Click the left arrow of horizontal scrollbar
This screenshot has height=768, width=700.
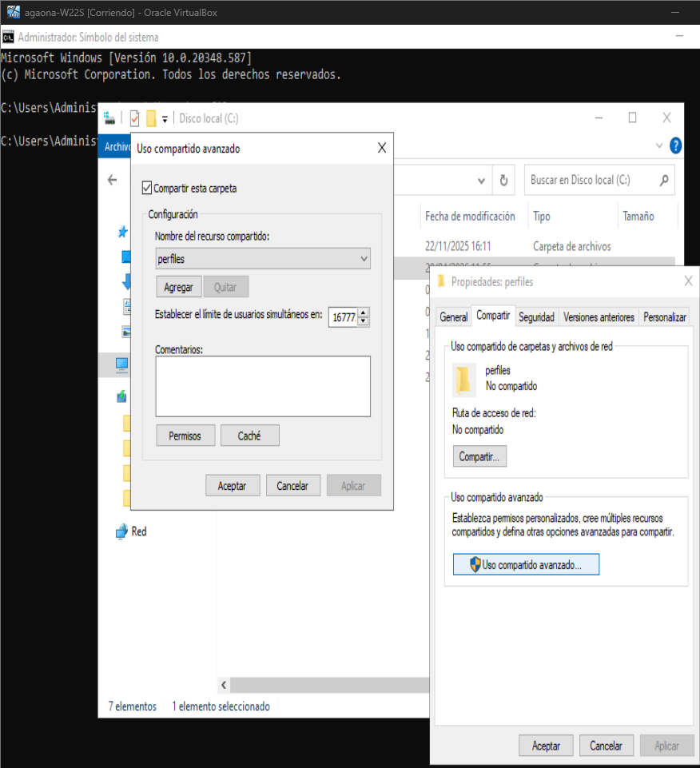pyautogui.click(x=224, y=685)
